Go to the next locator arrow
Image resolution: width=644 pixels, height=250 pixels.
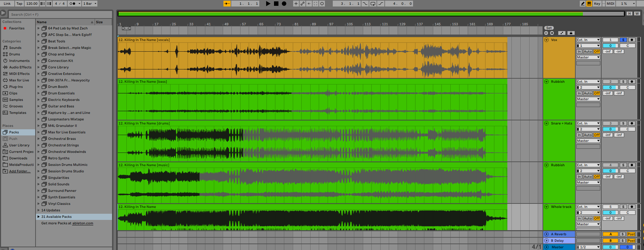(x=552, y=33)
